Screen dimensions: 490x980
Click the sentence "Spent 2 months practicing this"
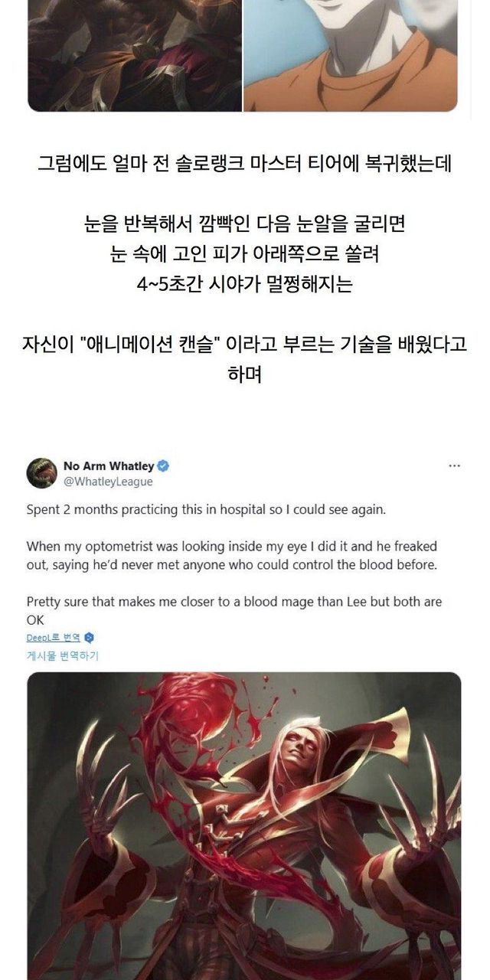click(x=201, y=509)
